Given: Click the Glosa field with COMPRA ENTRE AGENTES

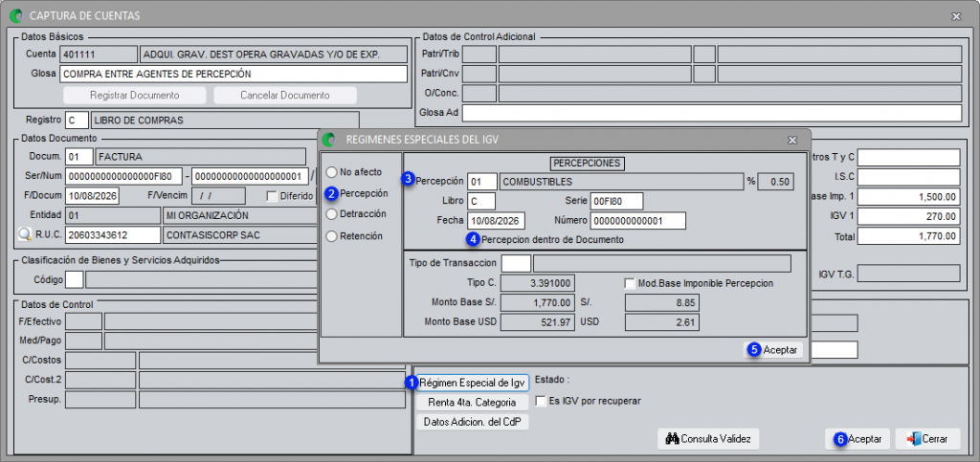Looking at the screenshot, I should pyautogui.click(x=234, y=74).
